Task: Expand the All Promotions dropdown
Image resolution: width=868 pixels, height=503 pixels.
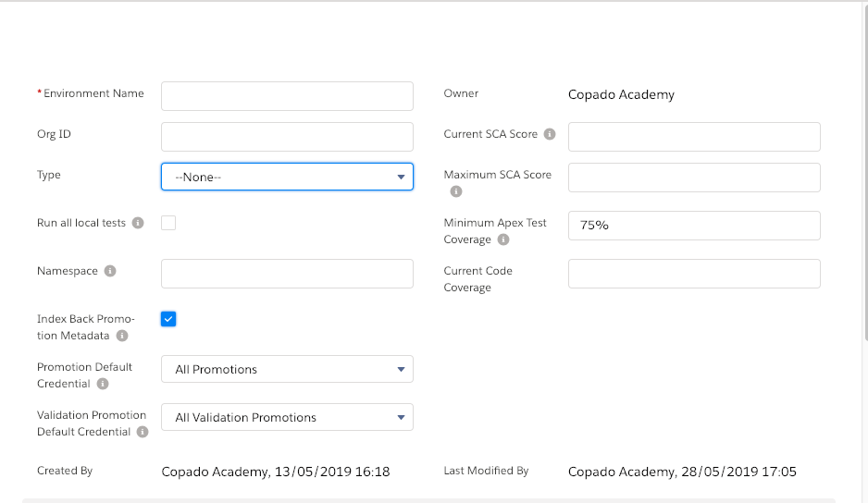Action: pyautogui.click(x=287, y=369)
